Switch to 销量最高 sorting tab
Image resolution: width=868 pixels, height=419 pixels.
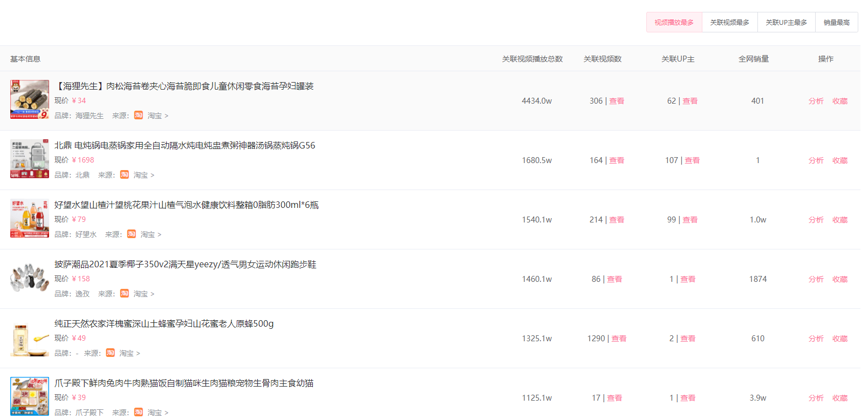836,23
